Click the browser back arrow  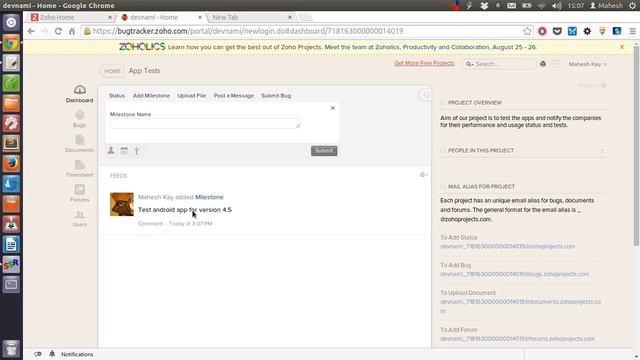31,31
